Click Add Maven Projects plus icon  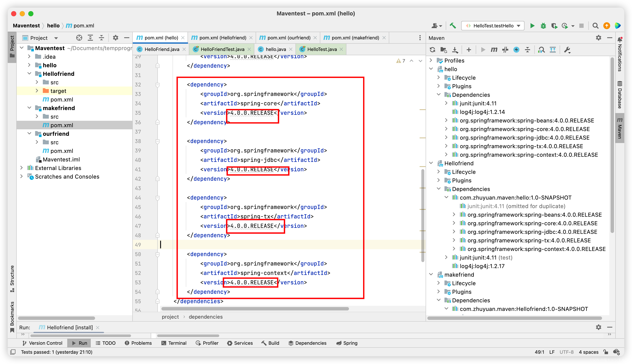click(469, 50)
